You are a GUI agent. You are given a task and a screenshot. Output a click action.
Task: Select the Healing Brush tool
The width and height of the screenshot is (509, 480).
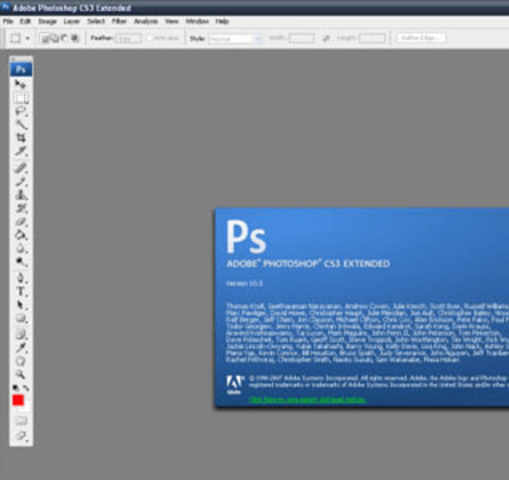(21, 167)
